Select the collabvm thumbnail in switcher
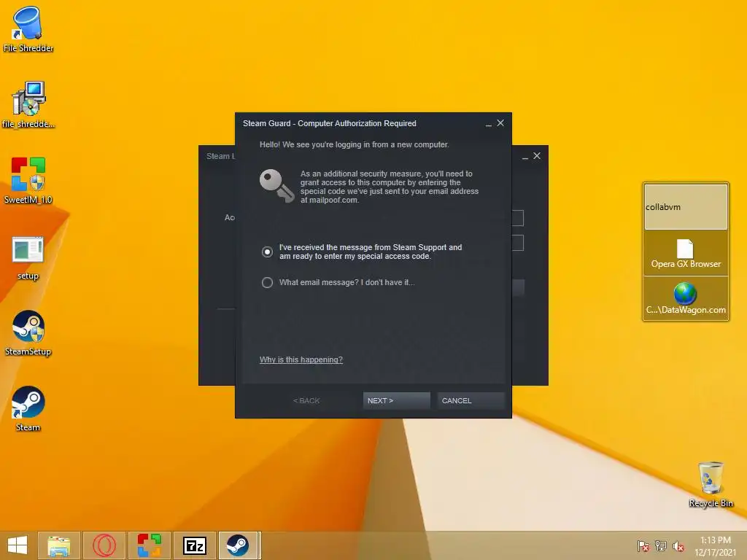Screen dimensions: 747x560 point(686,207)
